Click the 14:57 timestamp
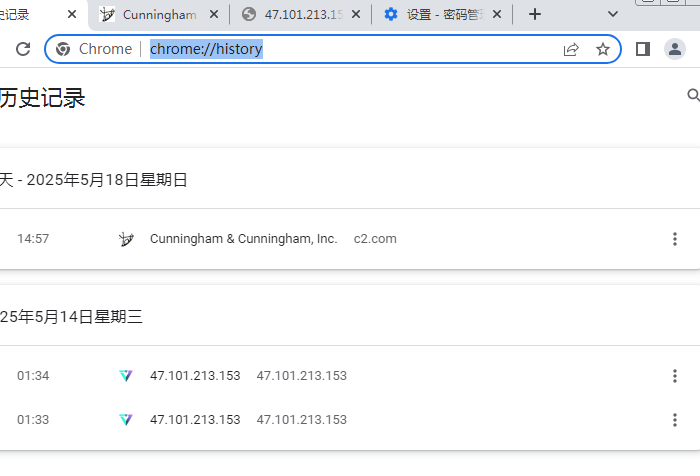 (33, 239)
